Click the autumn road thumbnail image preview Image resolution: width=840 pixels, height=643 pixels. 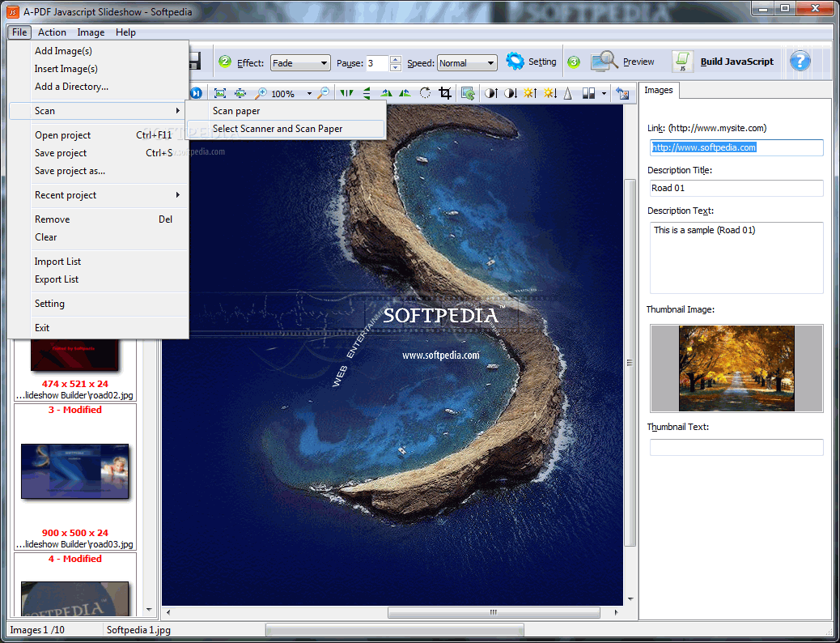coord(736,368)
